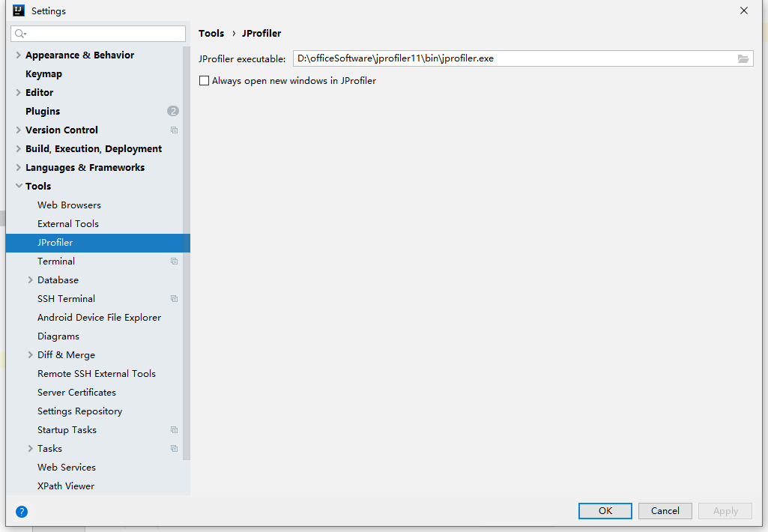Click the search magnifier icon in settings
Image resolution: width=768 pixels, height=532 pixels.
(x=20, y=33)
